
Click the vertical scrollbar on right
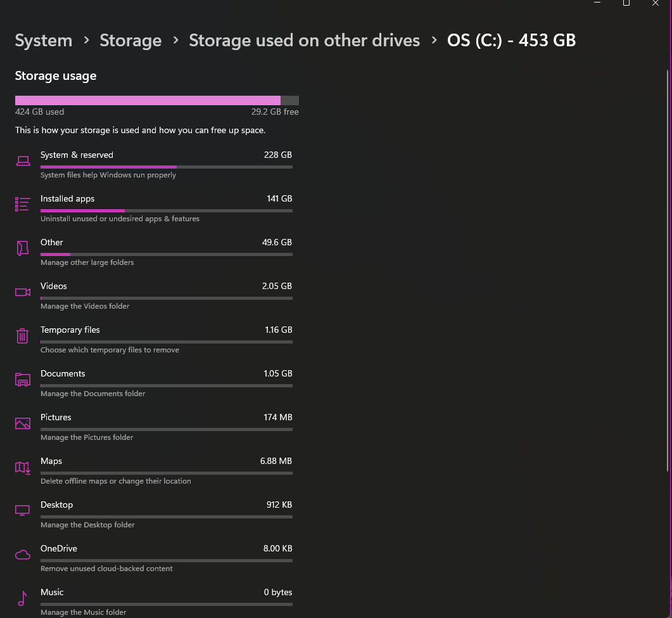click(x=669, y=266)
